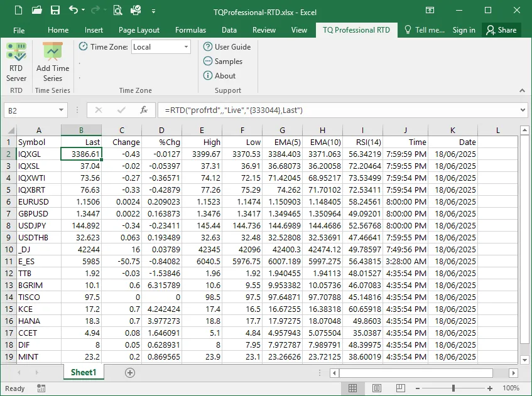Create a new blank workbook from toolbar
This screenshot has height=396, width=532.
click(x=17, y=10)
